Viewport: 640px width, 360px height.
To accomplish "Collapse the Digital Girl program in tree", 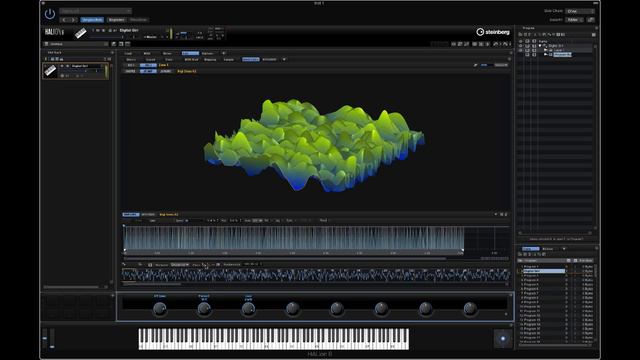I will coord(540,46).
